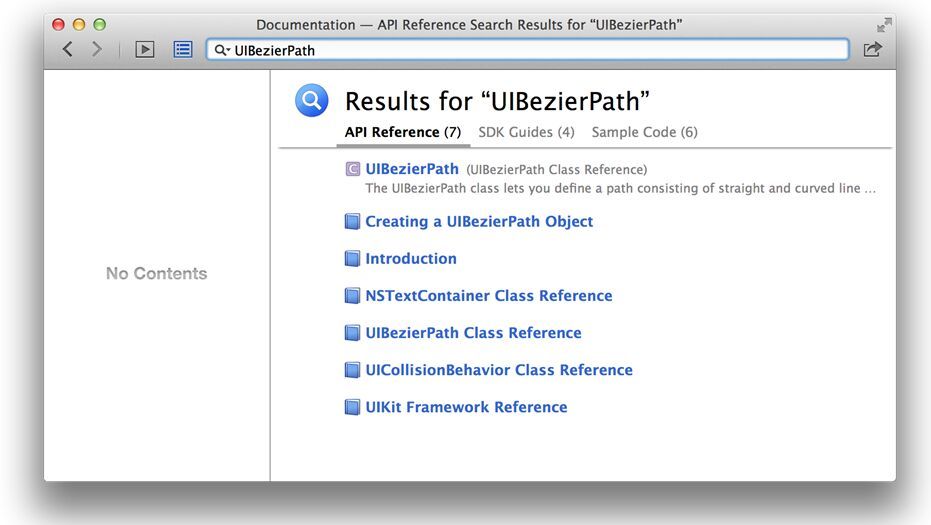Go forward with the right arrow button
This screenshot has width=931, height=525.
tap(97, 49)
